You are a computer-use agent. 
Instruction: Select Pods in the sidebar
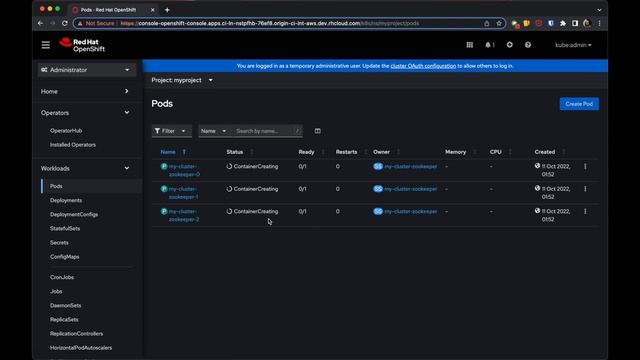56,186
